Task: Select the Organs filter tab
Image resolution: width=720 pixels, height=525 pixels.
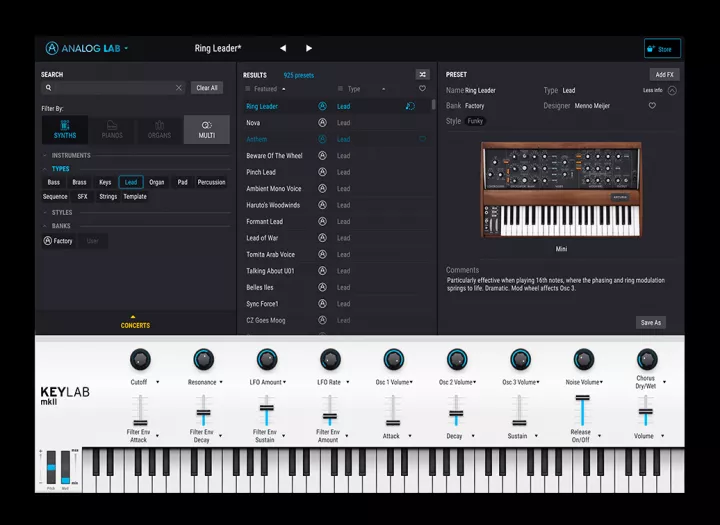Action: pyautogui.click(x=159, y=130)
